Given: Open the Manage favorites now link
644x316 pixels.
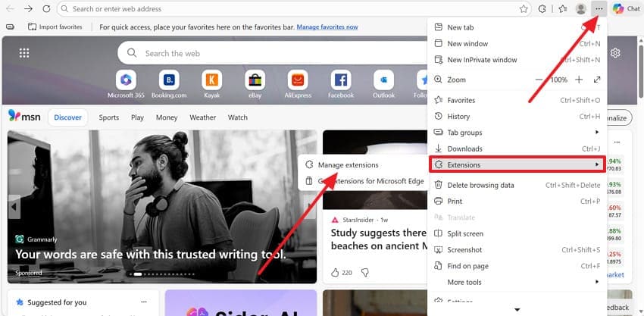Looking at the screenshot, I should [327, 27].
